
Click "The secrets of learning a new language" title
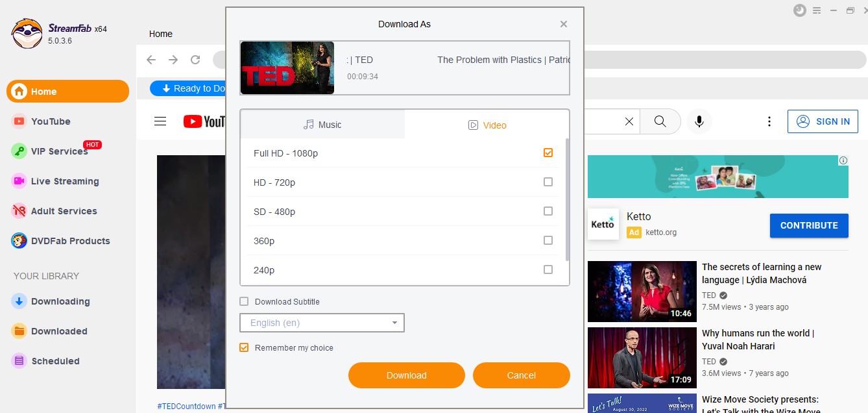point(762,273)
